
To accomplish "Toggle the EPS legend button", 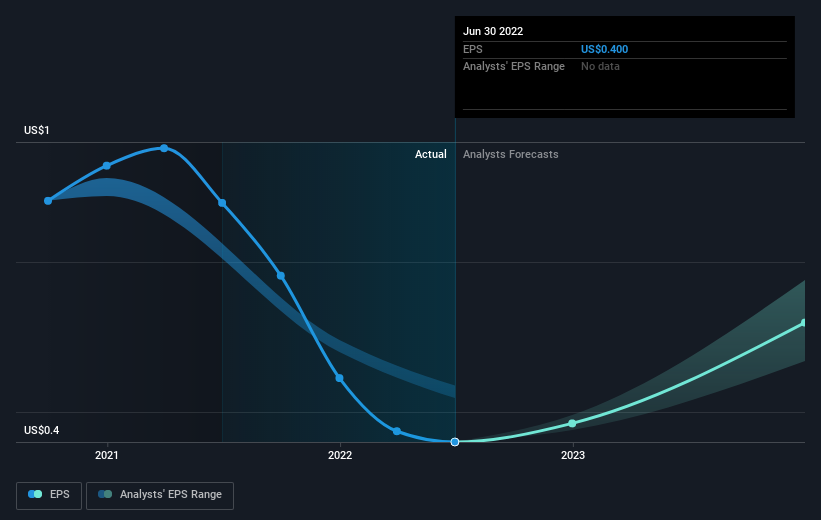I will point(49,495).
